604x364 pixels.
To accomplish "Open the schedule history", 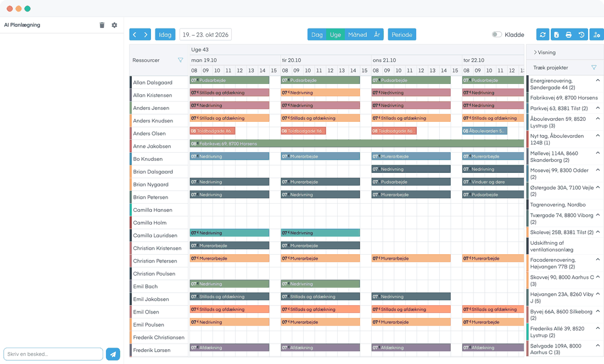I will pyautogui.click(x=581, y=35).
